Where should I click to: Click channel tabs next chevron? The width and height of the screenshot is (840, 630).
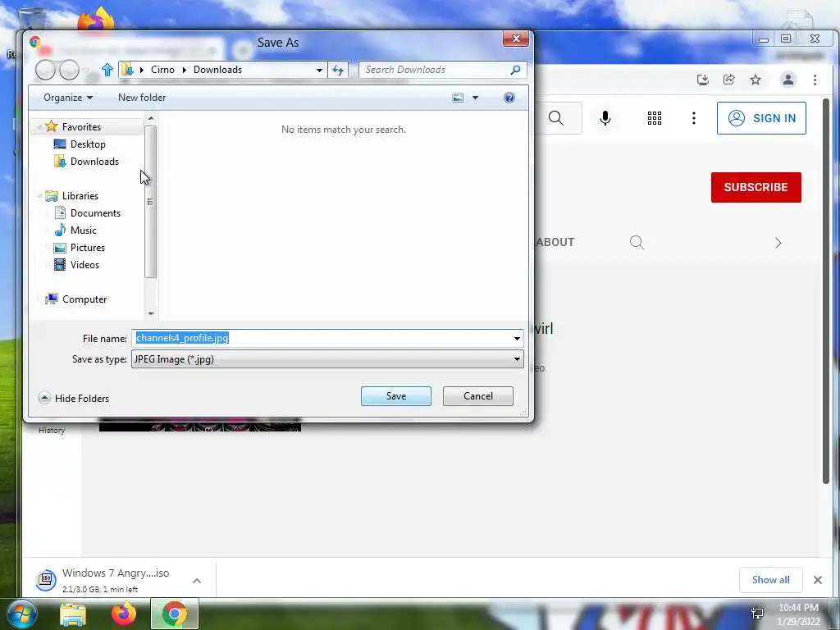point(778,243)
